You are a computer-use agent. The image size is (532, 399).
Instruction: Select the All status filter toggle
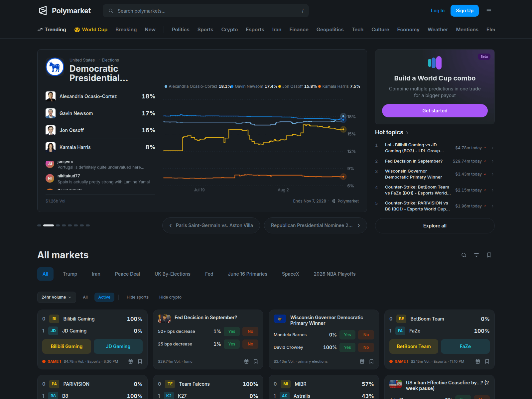[x=85, y=297]
